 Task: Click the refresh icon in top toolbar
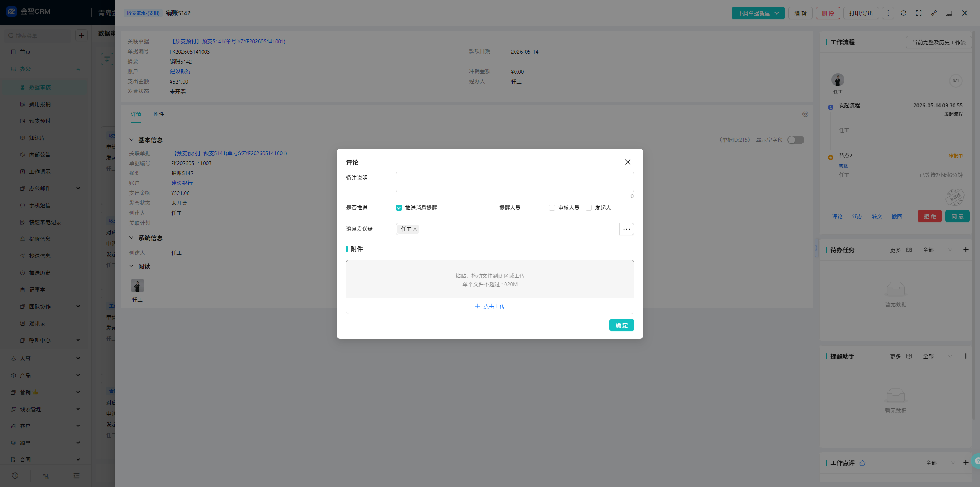pyautogui.click(x=903, y=13)
